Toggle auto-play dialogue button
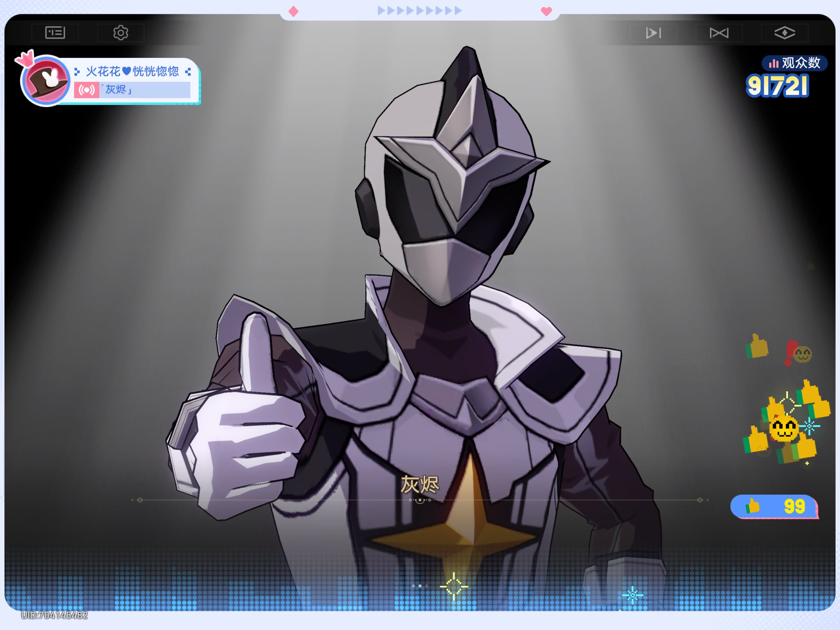This screenshot has width=840, height=630. pyautogui.click(x=653, y=32)
